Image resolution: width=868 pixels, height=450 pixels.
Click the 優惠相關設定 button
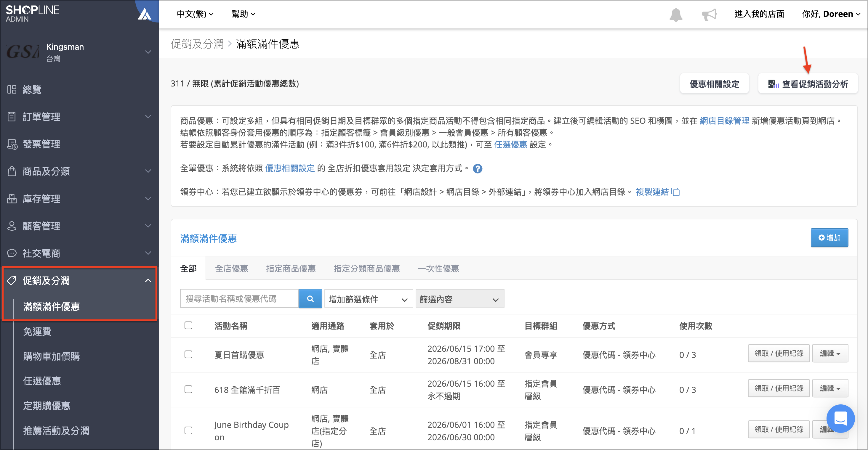(714, 83)
